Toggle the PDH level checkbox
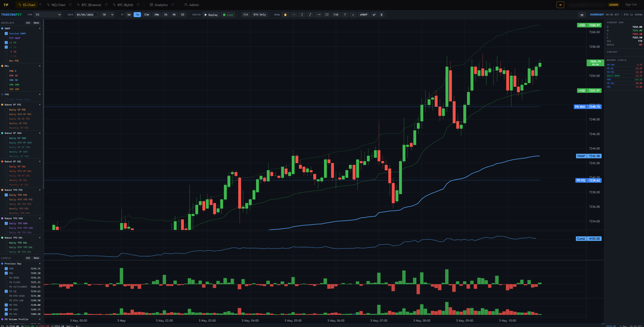This screenshot has height=327, width=644. [x=6, y=268]
